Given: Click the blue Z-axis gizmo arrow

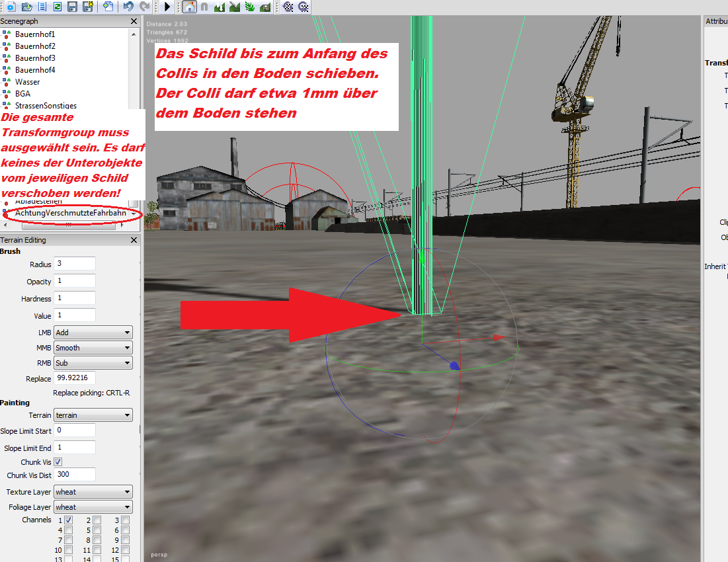Looking at the screenshot, I should (x=455, y=366).
